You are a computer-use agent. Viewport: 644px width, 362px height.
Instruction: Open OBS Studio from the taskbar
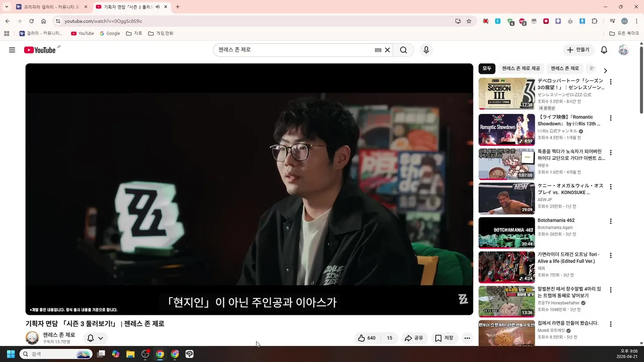pyautogui.click(x=145, y=354)
